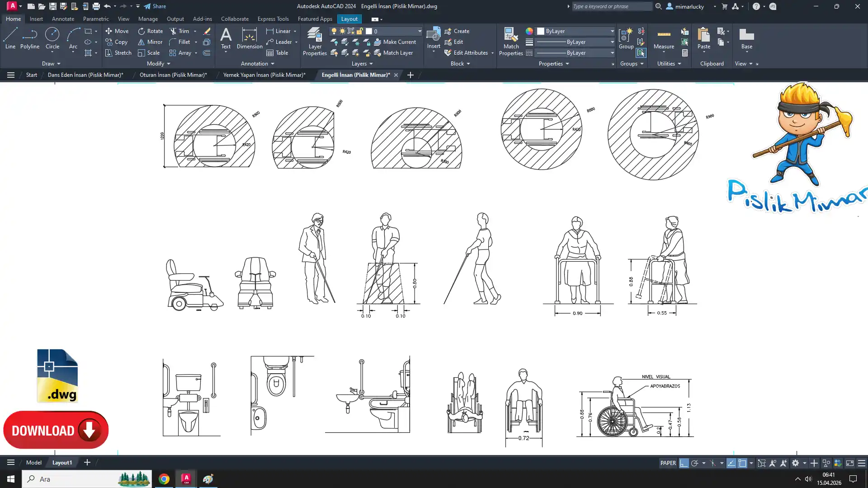This screenshot has width=868, height=488.
Task: Click the ByLayer white color swatch
Action: click(x=541, y=31)
